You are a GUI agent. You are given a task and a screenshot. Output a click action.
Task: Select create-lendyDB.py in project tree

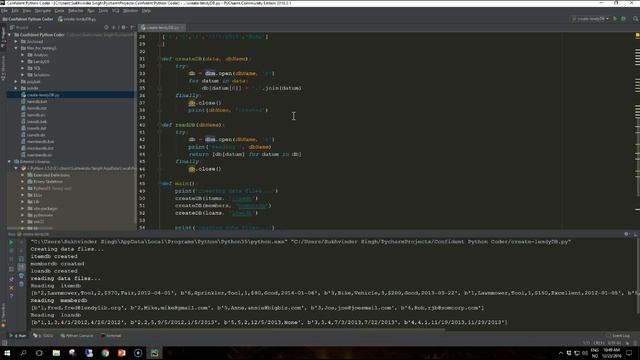[71, 95]
